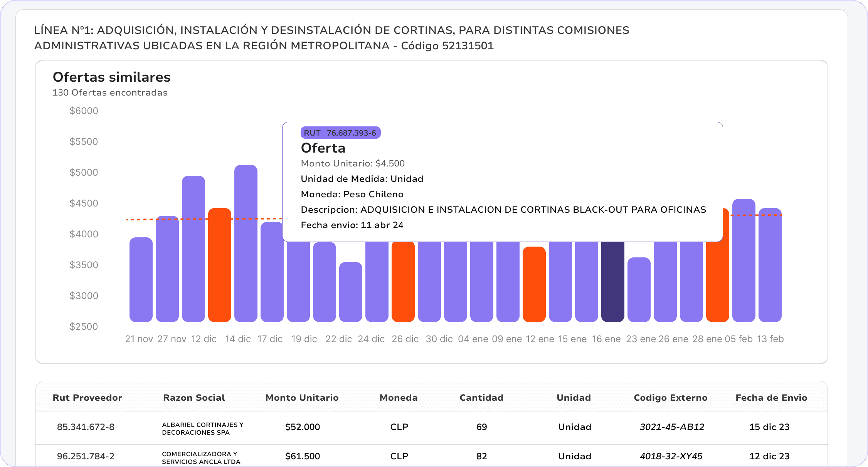The image size is (868, 467).
Task: Sort by Rut Proveedor column header
Action: tap(87, 398)
